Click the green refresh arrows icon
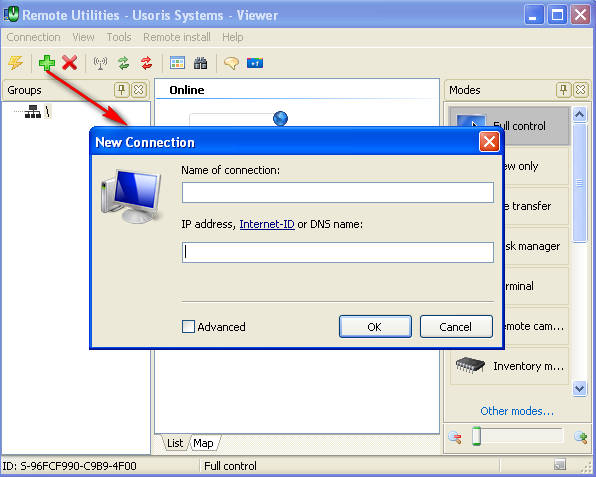The width and height of the screenshot is (596, 477). [x=124, y=63]
